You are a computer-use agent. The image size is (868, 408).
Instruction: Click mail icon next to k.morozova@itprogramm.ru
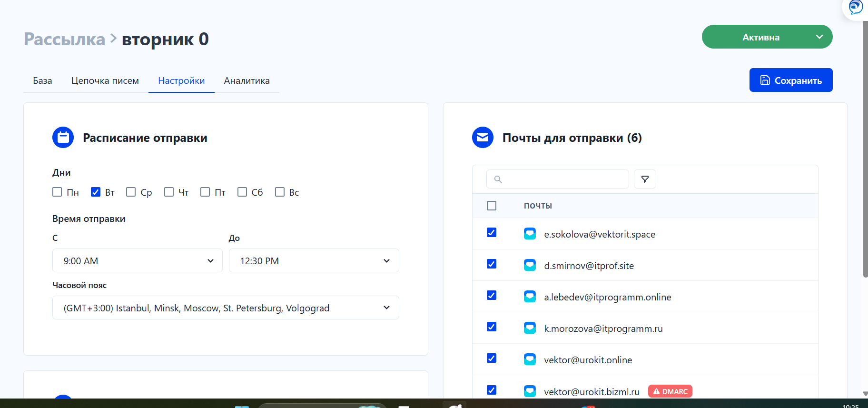coord(530,328)
